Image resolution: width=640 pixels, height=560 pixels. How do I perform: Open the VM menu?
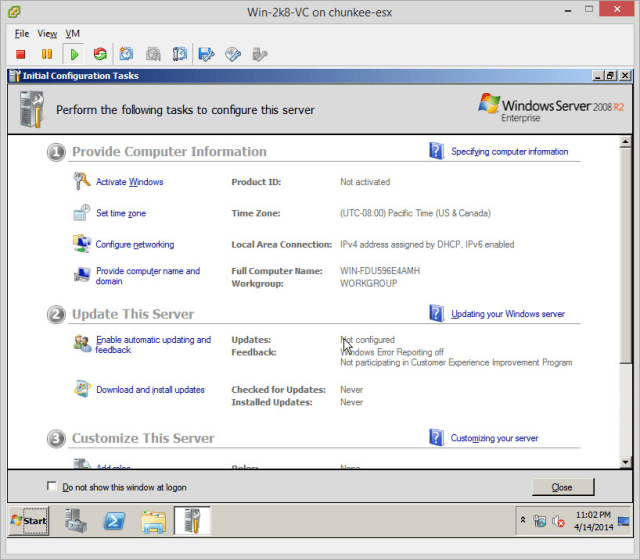73,33
